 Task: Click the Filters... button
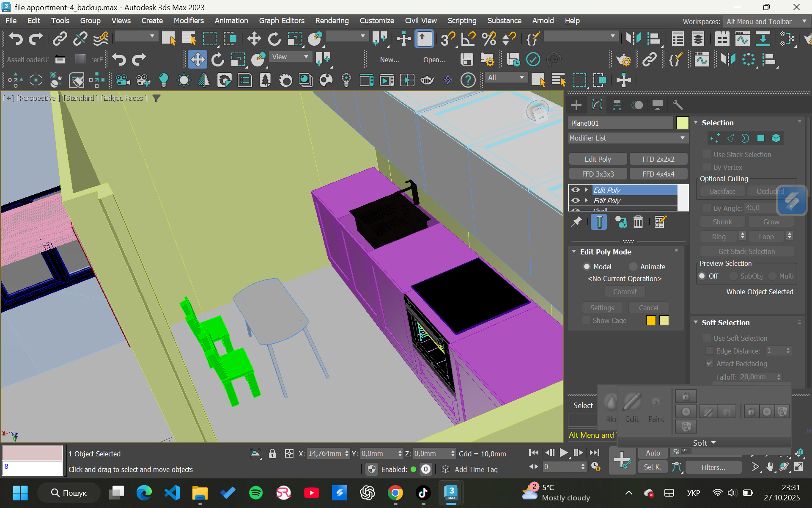(713, 467)
